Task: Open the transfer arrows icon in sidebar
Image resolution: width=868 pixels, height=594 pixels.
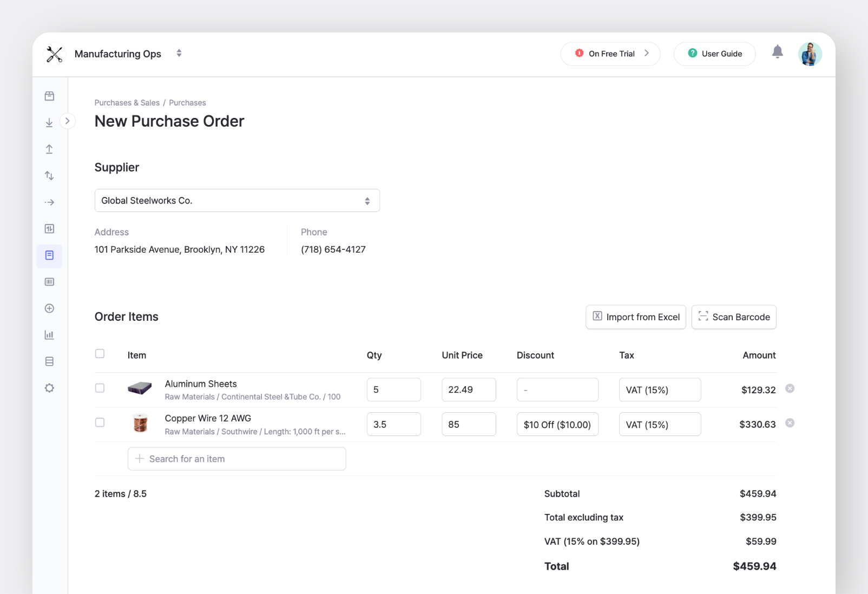Action: point(49,175)
